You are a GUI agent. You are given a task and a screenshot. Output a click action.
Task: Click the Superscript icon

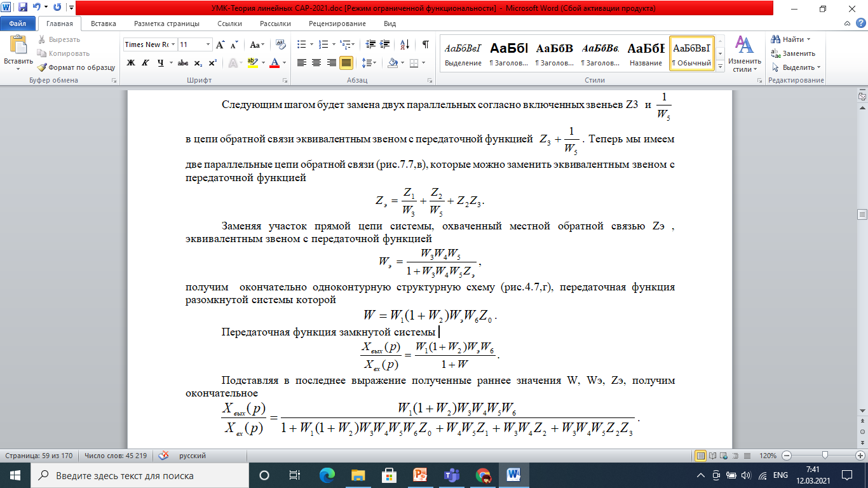tap(212, 63)
